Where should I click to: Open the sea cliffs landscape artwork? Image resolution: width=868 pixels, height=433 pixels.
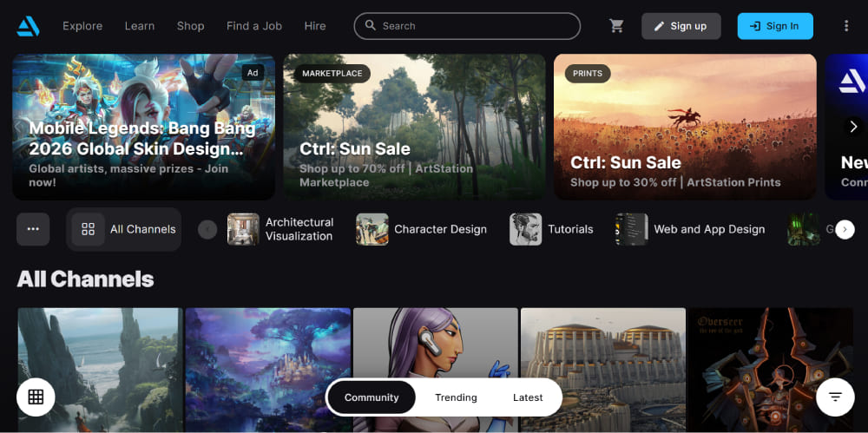point(100,370)
